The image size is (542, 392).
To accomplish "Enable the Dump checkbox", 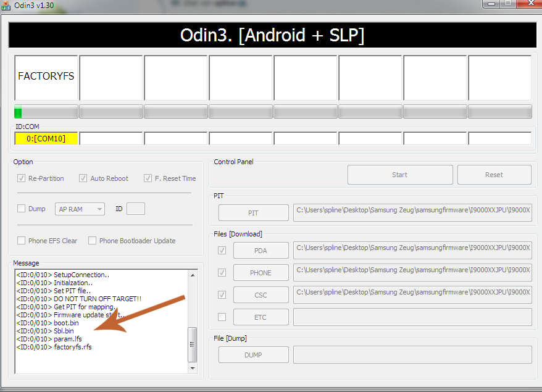I will [x=22, y=209].
